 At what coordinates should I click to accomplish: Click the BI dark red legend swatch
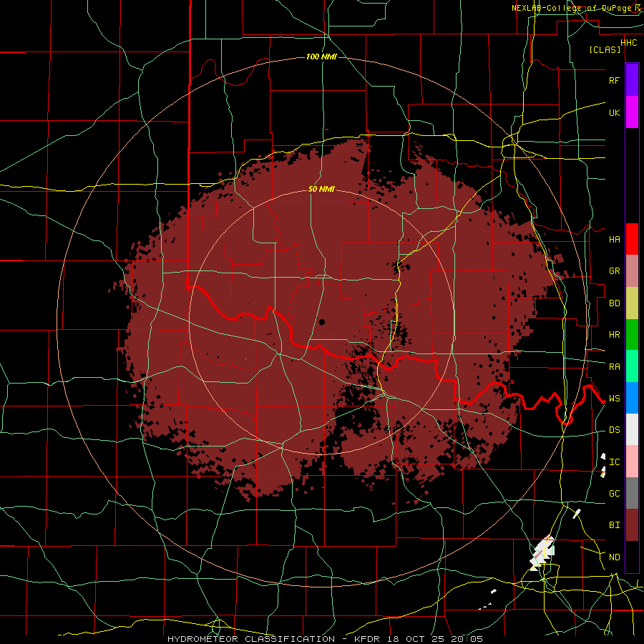coord(632,525)
